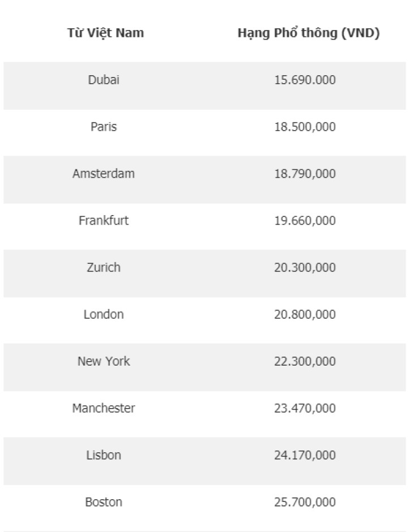Select the Zurich destination cell
Image resolution: width=413 pixels, height=532 pixels.
[x=104, y=267]
